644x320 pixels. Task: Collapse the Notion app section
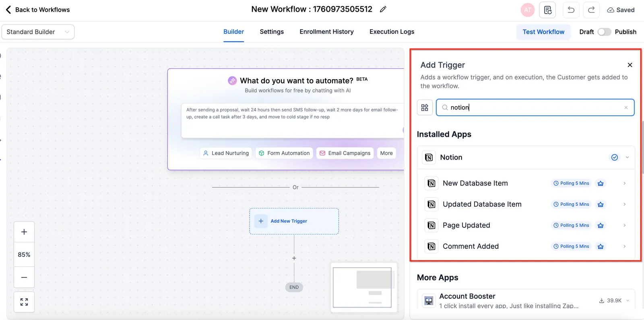pos(627,158)
